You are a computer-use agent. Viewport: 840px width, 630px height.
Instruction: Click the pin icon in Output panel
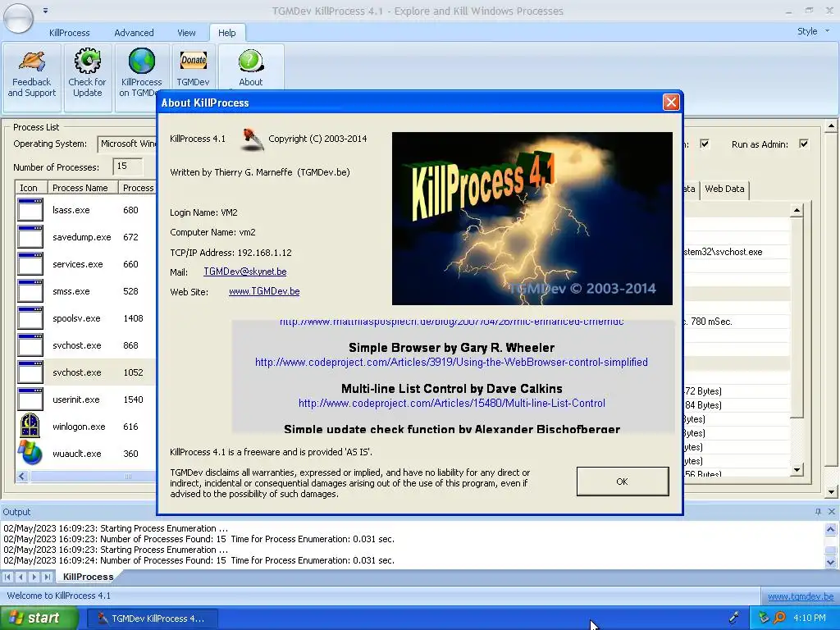tap(818, 512)
